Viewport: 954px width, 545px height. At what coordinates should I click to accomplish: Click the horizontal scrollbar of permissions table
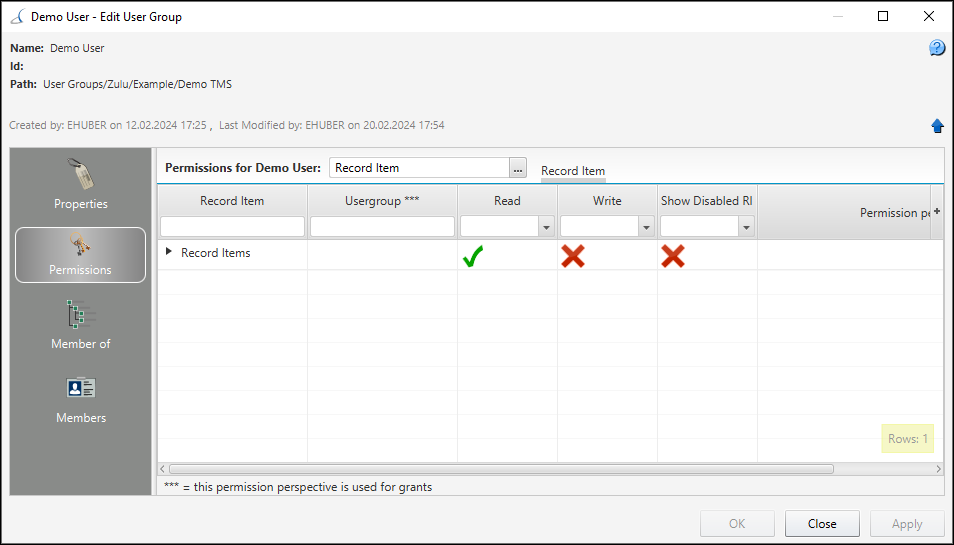point(501,469)
